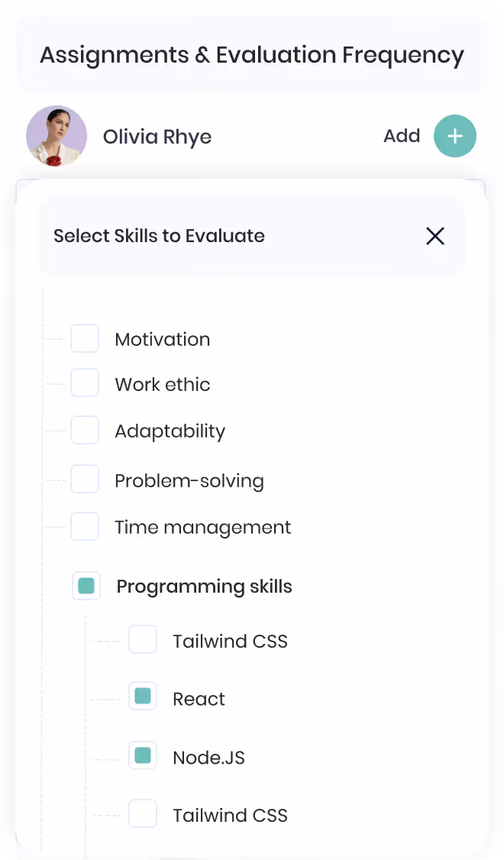Close the Select Skills to Evaluate panel

[435, 237]
